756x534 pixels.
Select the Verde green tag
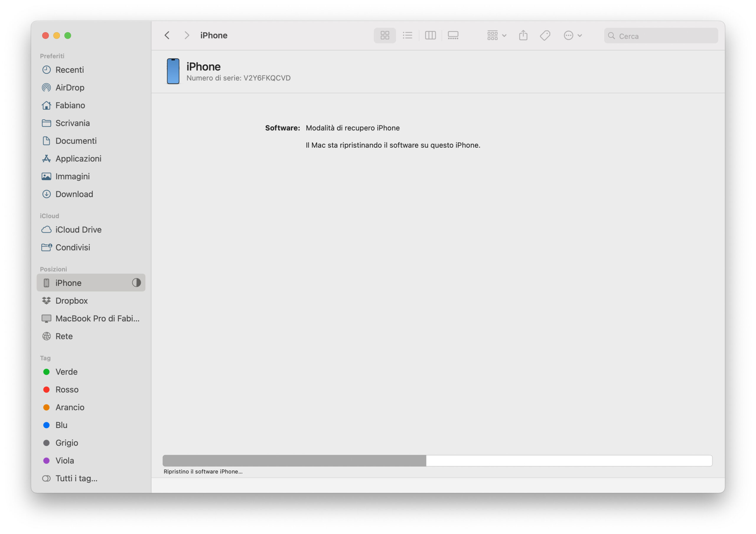click(x=91, y=372)
